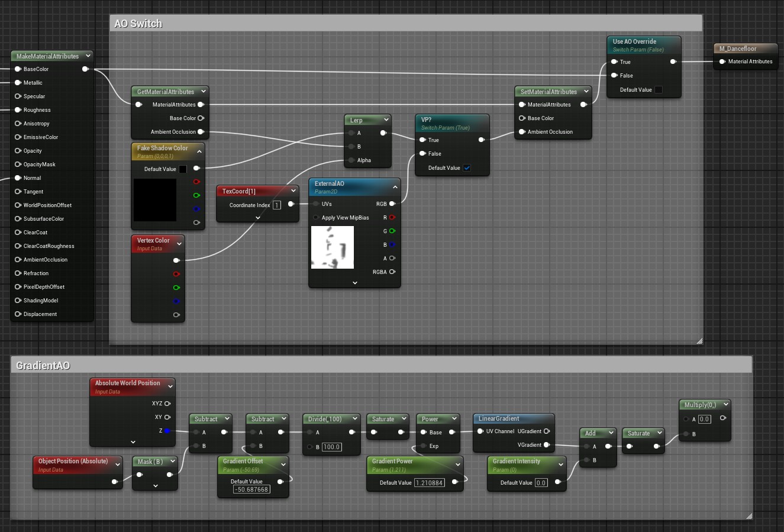
Task: Collapse the ExternalAO node with top chevron
Action: point(395,187)
